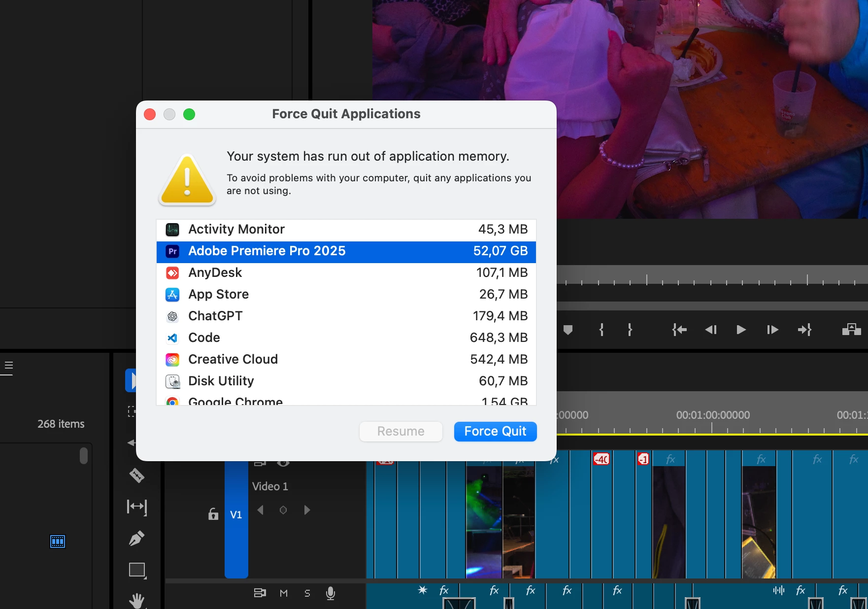The image size is (868, 609).
Task: Step back one frame
Action: (711, 330)
